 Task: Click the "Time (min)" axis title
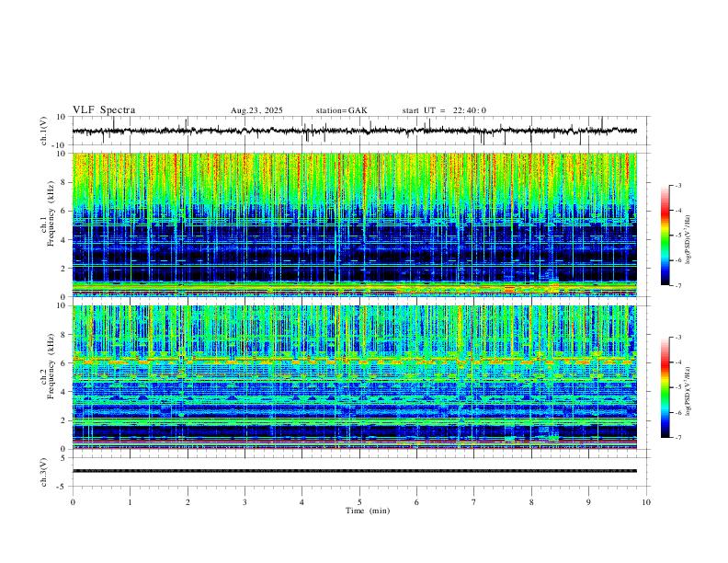tap(368, 511)
